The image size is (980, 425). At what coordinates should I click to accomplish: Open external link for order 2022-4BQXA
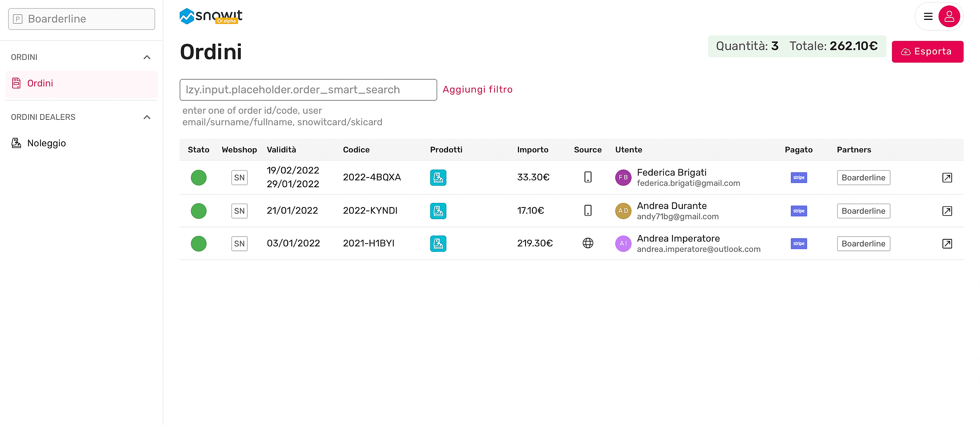coord(947,178)
